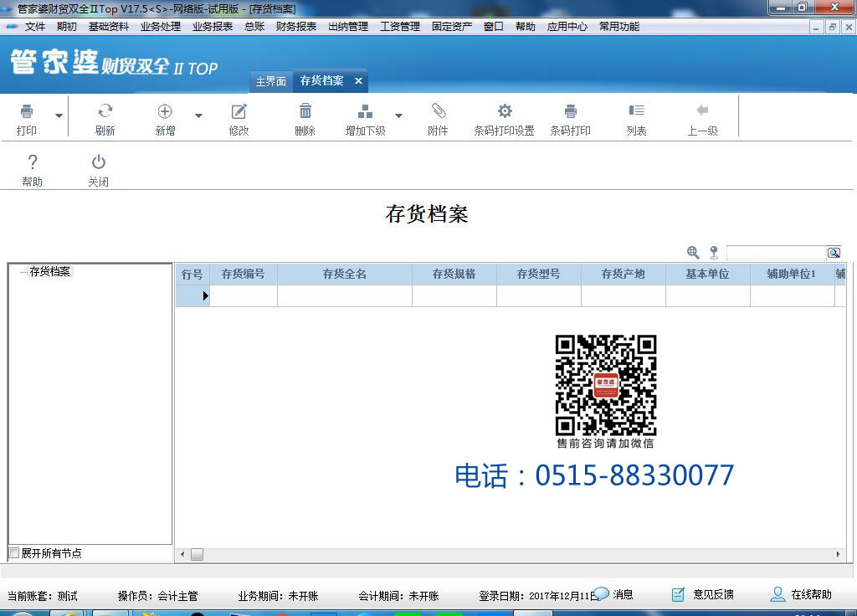The width and height of the screenshot is (857, 616).
Task: Open the 固定资产 menu
Action: pos(452,26)
